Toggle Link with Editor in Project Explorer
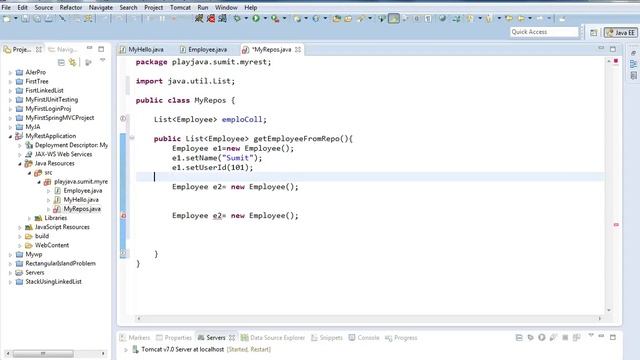Viewport: 640px width, 360px height. tap(73, 62)
